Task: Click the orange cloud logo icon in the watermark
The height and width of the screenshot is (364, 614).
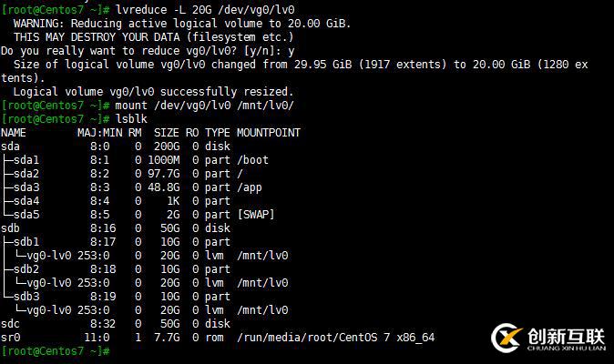Action: (506, 338)
